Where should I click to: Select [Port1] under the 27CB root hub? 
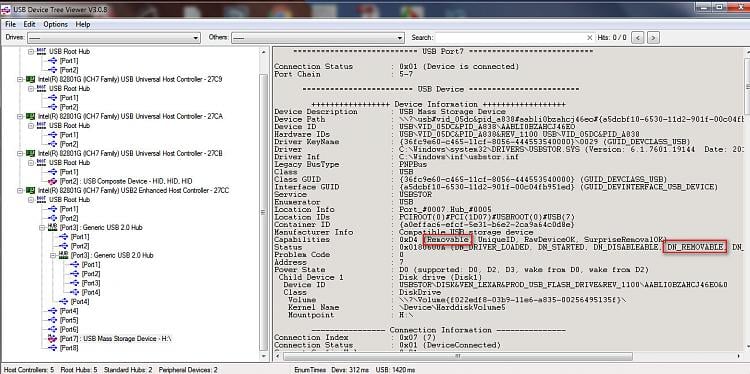coord(69,172)
